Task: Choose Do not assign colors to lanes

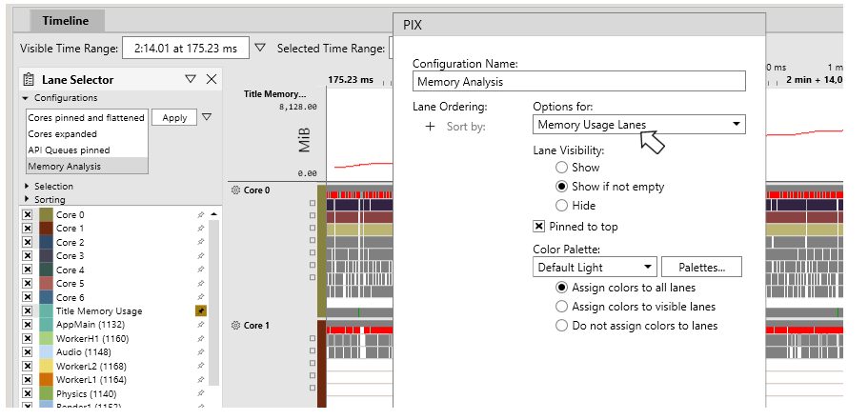Action: point(561,326)
